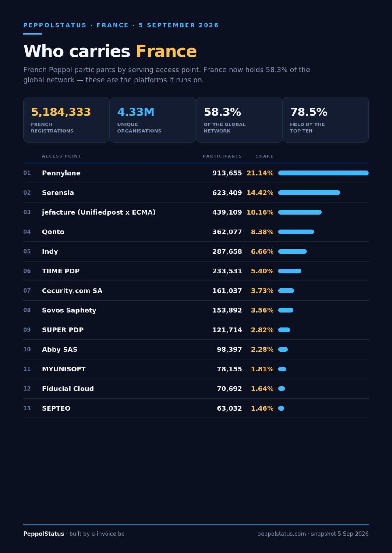Image resolution: width=392 pixels, height=553 pixels.
Task: Click the participant count "161,037"
Action: click(x=227, y=291)
